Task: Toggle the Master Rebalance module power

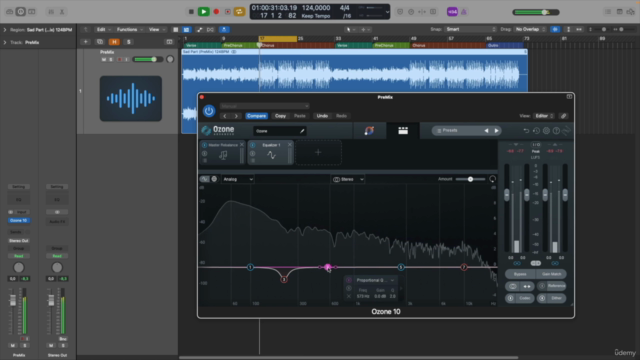Action: click(204, 145)
